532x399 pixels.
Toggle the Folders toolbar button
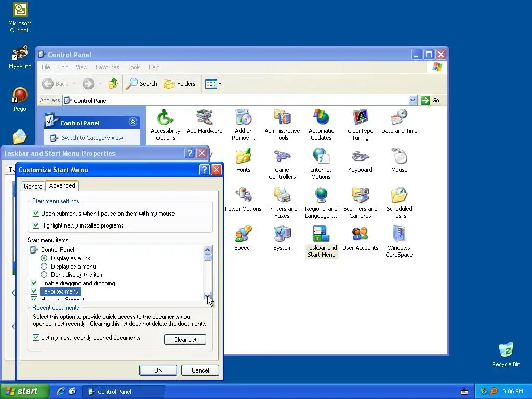(x=179, y=84)
